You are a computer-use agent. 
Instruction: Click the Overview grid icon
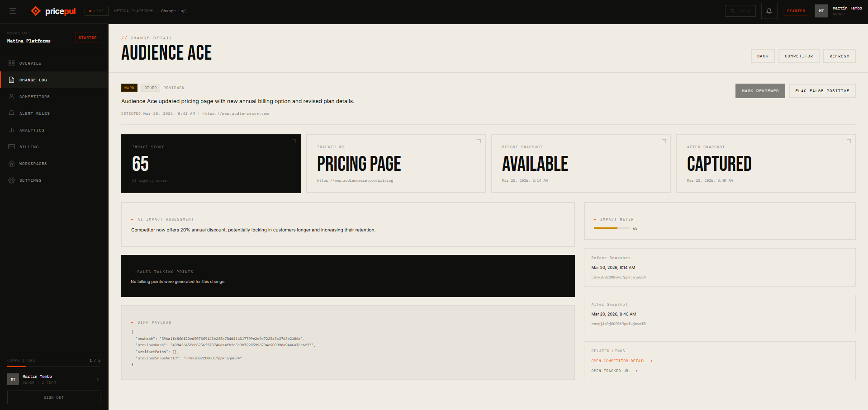pos(12,63)
